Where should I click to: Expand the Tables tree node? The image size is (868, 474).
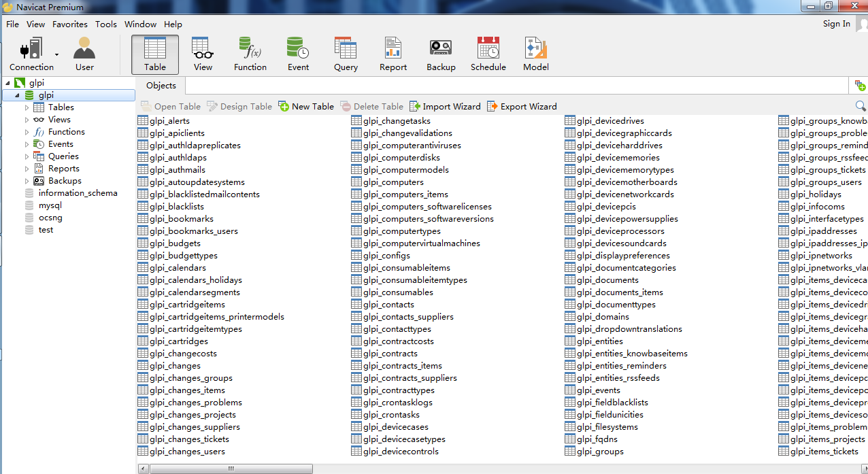point(27,107)
